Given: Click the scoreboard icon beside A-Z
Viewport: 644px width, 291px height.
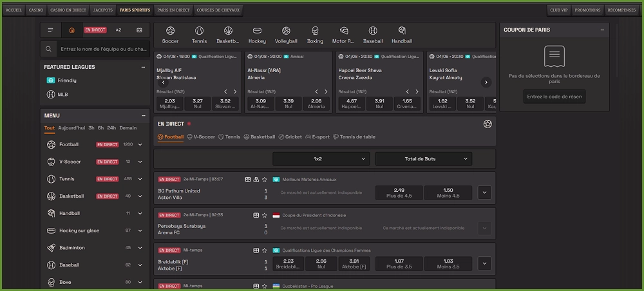Looking at the screenshot, I should pos(139,30).
